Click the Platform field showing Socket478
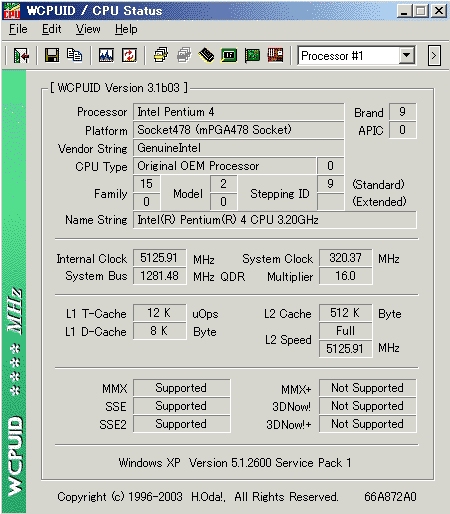 point(238,130)
